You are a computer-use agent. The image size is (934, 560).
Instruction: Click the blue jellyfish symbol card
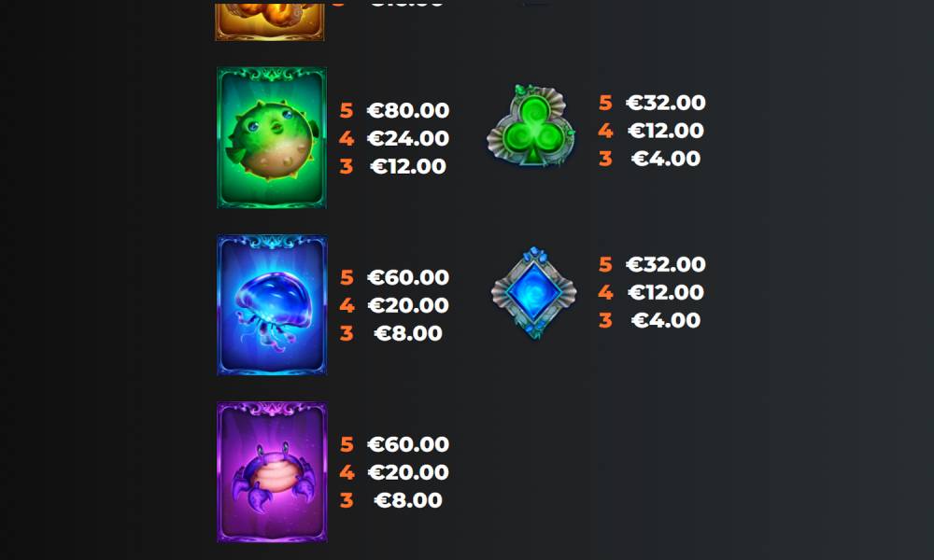(x=272, y=304)
